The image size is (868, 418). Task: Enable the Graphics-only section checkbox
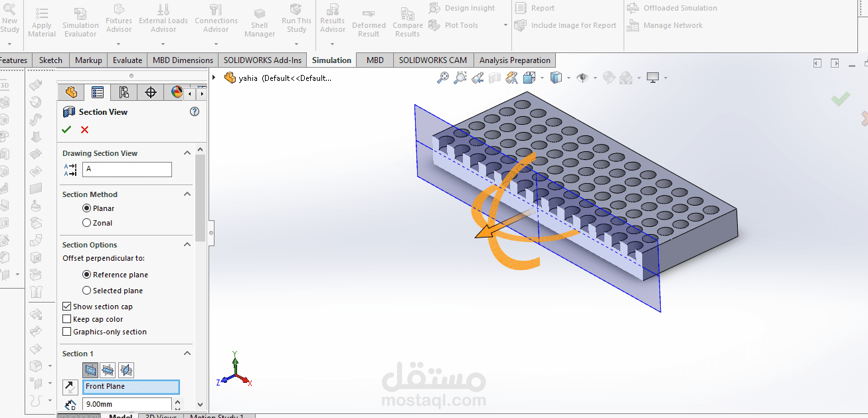(66, 332)
